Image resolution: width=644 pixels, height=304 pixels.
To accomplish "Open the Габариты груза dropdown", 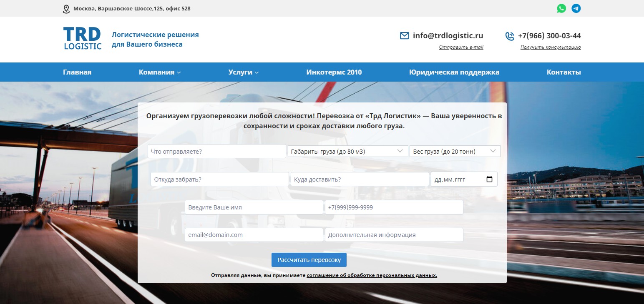I will click(348, 151).
